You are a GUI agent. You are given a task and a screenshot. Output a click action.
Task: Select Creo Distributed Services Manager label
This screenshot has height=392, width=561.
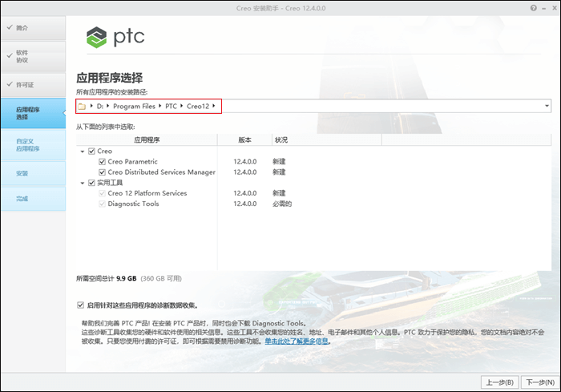coord(161,172)
